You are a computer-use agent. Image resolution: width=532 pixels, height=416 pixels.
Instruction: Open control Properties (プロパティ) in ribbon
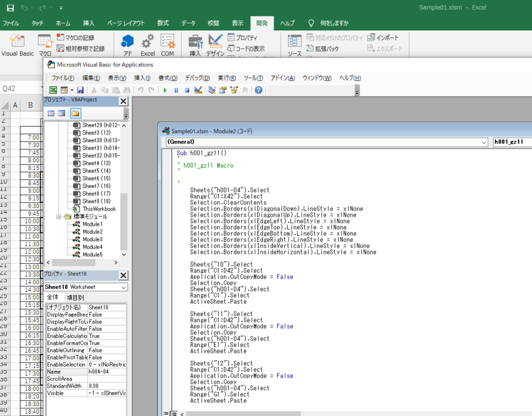pyautogui.click(x=243, y=38)
